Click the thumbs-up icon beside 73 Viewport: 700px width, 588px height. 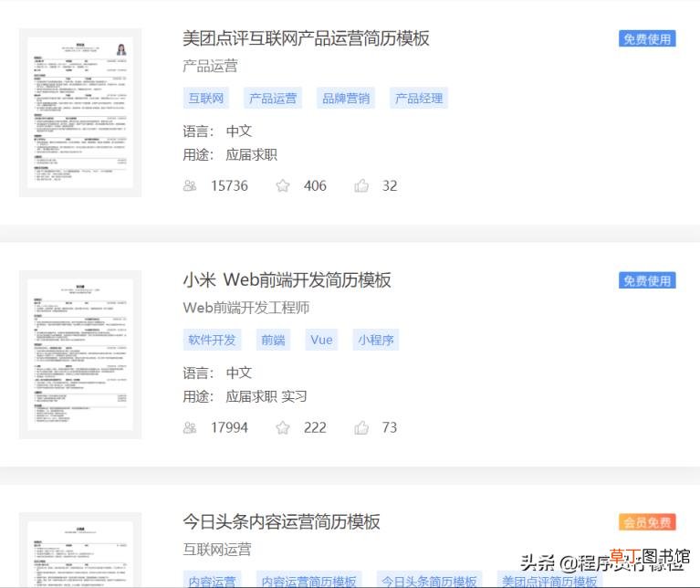coord(361,427)
